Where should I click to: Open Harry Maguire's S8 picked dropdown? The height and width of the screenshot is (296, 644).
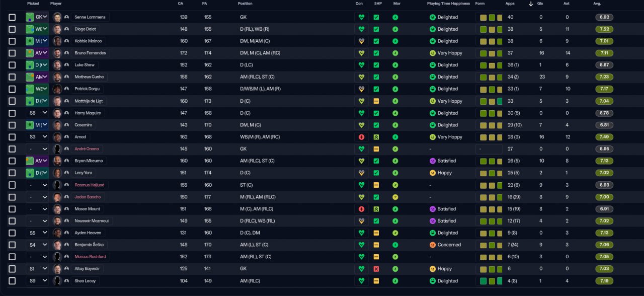pos(37,113)
